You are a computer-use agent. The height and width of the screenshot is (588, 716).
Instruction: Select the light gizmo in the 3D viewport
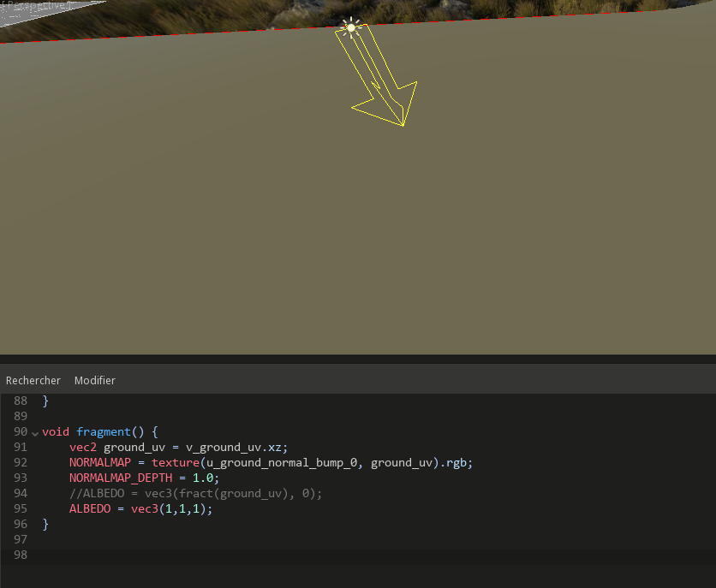(x=349, y=27)
